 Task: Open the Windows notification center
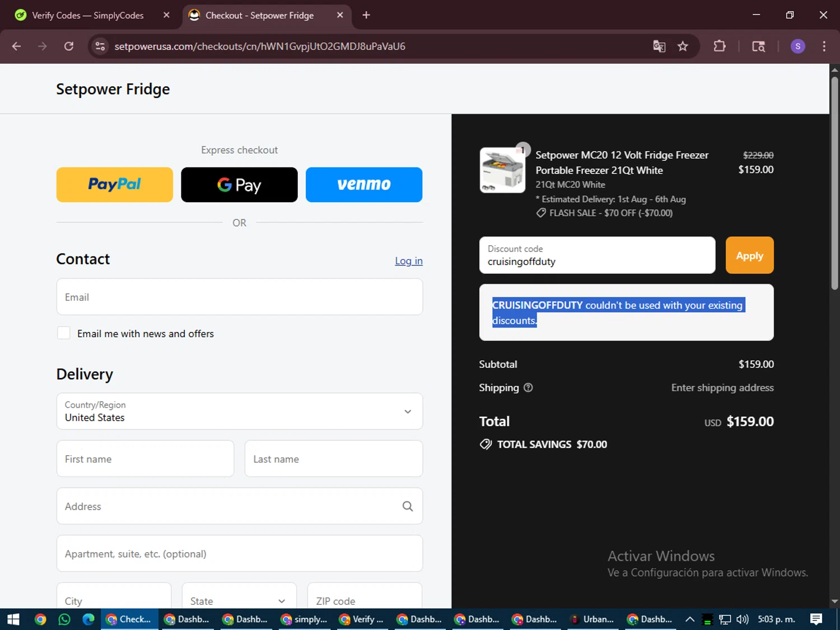[x=816, y=619]
